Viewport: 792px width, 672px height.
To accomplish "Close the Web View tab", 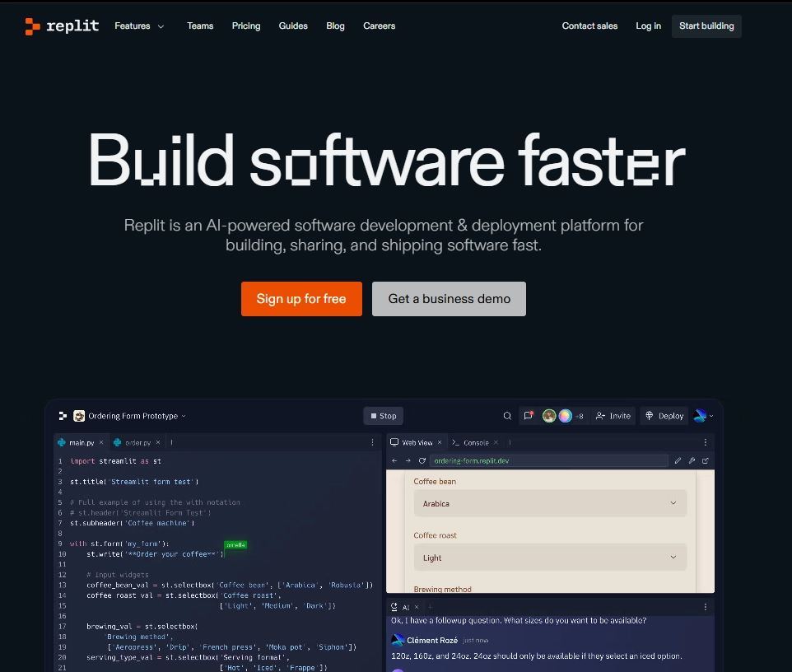I will click(x=440, y=442).
